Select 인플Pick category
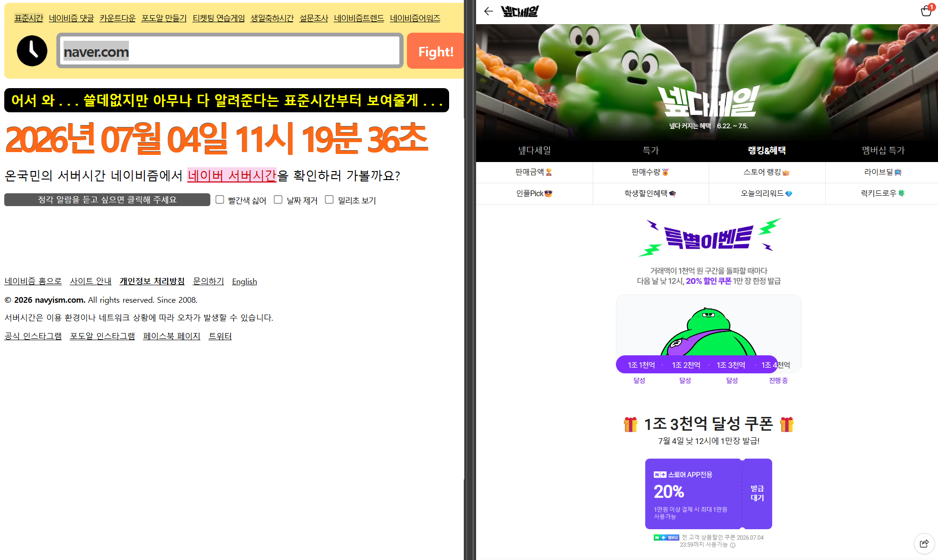Viewport: 938px width, 560px height. click(534, 193)
